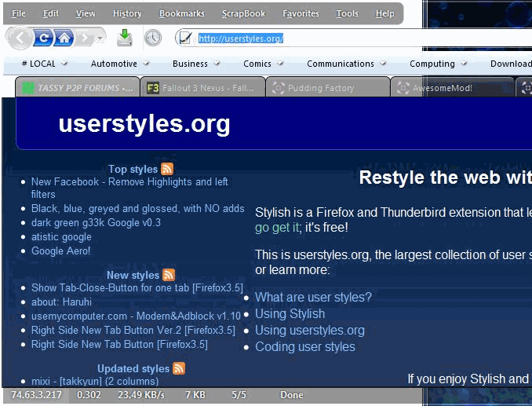Switch to the AwesomeMod! tab

[x=453, y=88]
